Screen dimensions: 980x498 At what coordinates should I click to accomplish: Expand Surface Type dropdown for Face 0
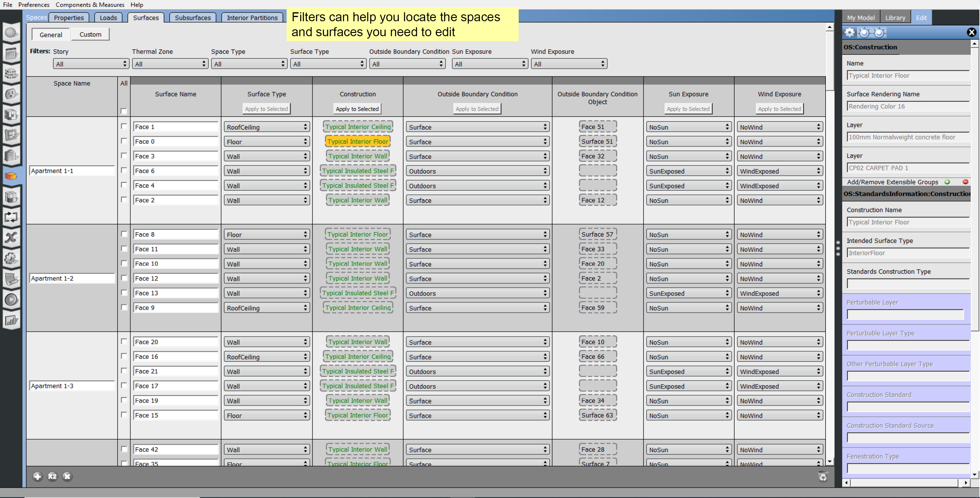click(266, 142)
